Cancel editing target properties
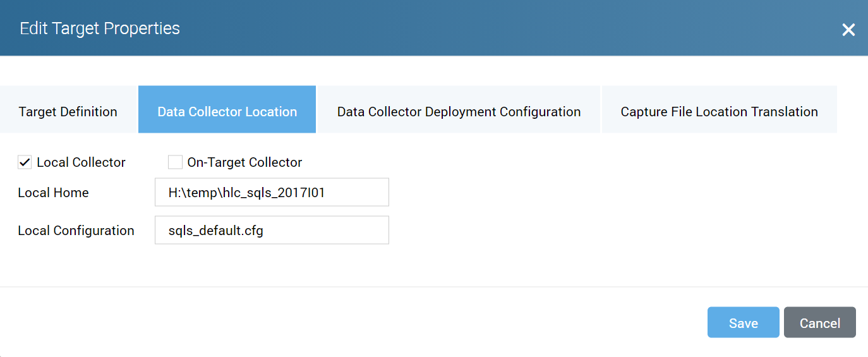 819,323
